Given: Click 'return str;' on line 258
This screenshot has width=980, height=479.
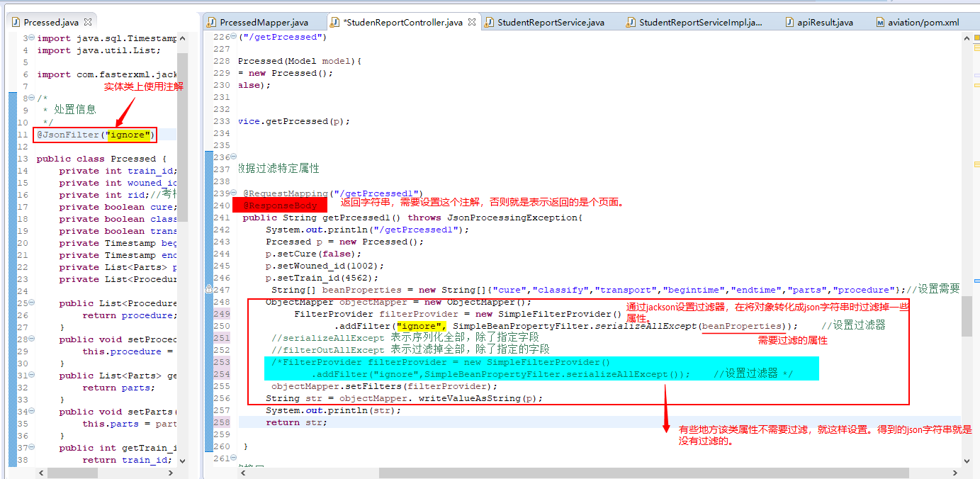Looking at the screenshot, I should coord(296,422).
